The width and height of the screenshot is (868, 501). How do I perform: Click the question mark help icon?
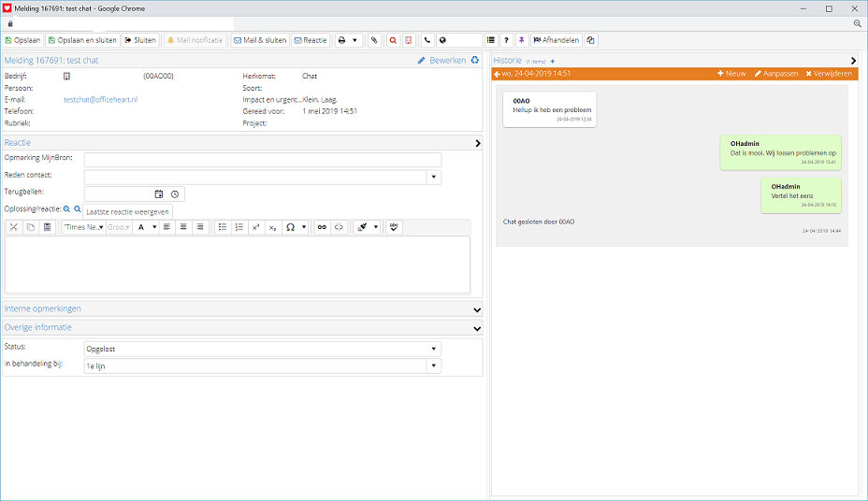point(506,40)
